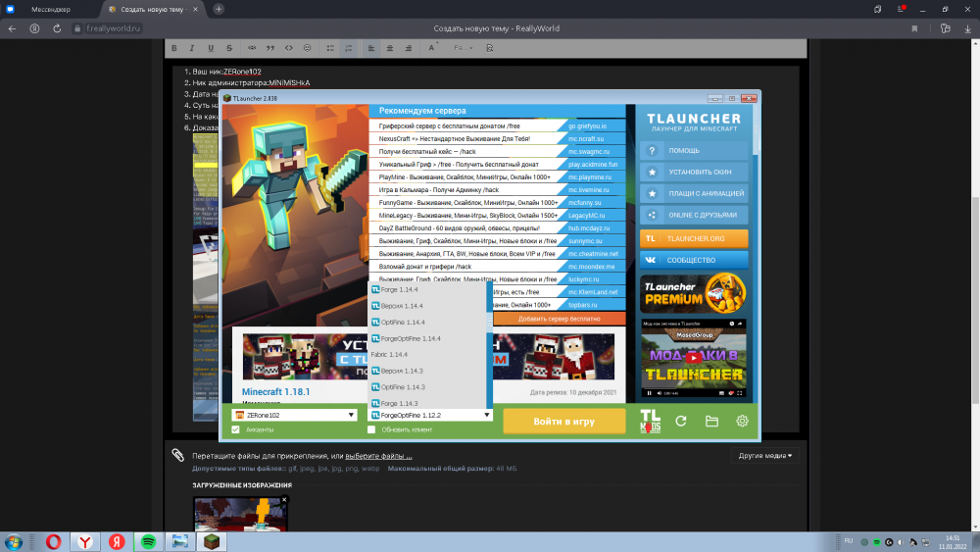Viewport: 980px width, 552px height.
Task: Select Версия 1.14.4 from version list
Action: pyautogui.click(x=427, y=306)
